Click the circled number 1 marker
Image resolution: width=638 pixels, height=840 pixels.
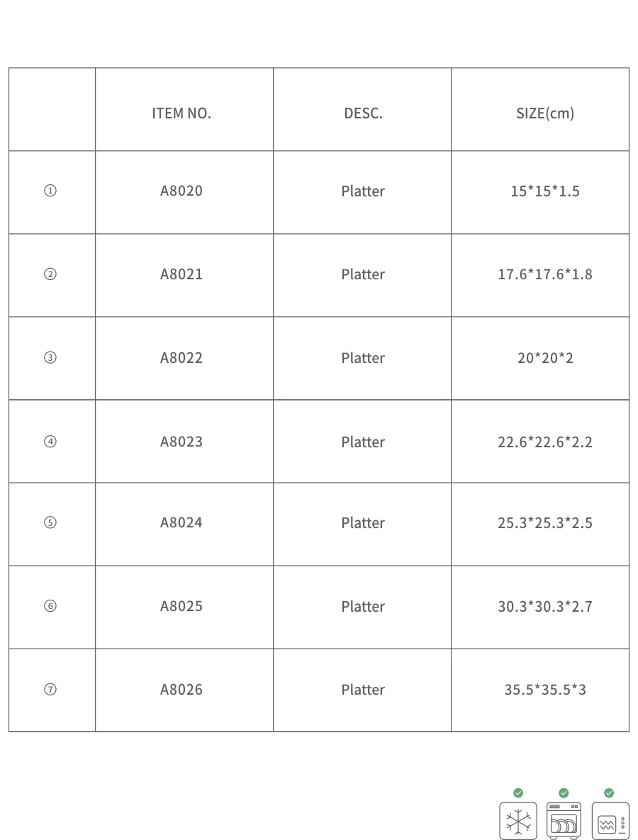point(50,191)
